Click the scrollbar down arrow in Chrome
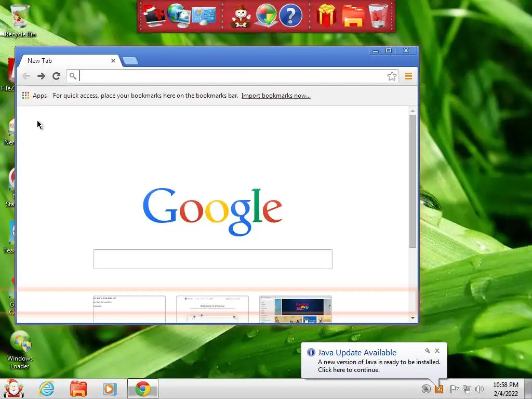Viewport: 532px width, 399px height. click(x=413, y=318)
